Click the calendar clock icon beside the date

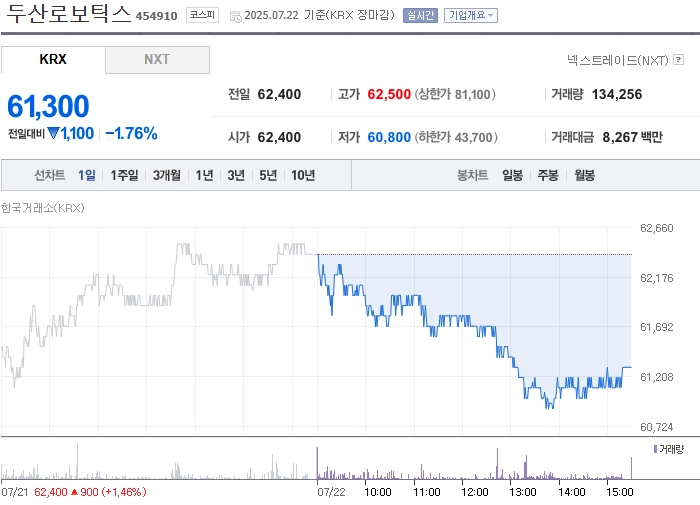point(235,17)
